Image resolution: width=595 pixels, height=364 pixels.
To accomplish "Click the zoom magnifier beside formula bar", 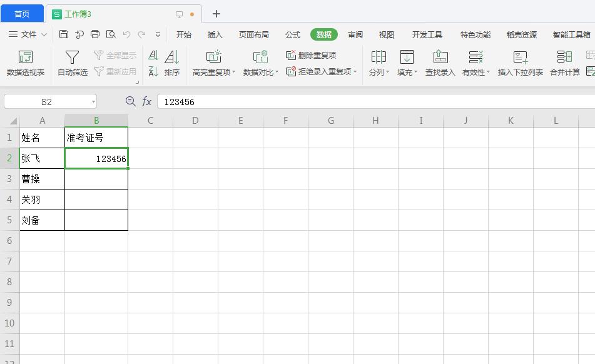I will pyautogui.click(x=130, y=101).
